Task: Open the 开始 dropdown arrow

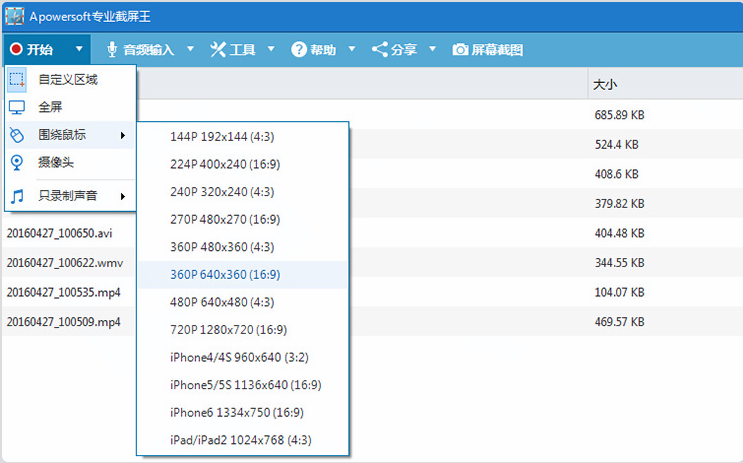Action: [79, 49]
